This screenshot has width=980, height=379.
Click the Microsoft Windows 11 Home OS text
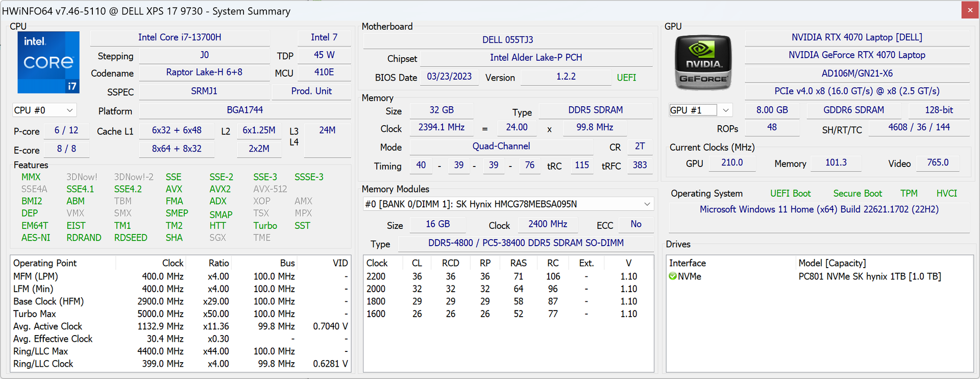pos(819,209)
